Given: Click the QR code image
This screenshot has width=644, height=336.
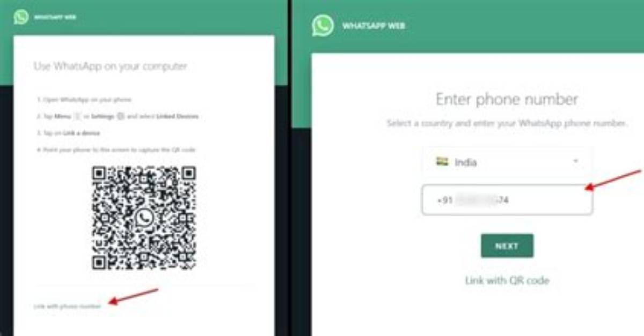Looking at the screenshot, I should point(144,218).
